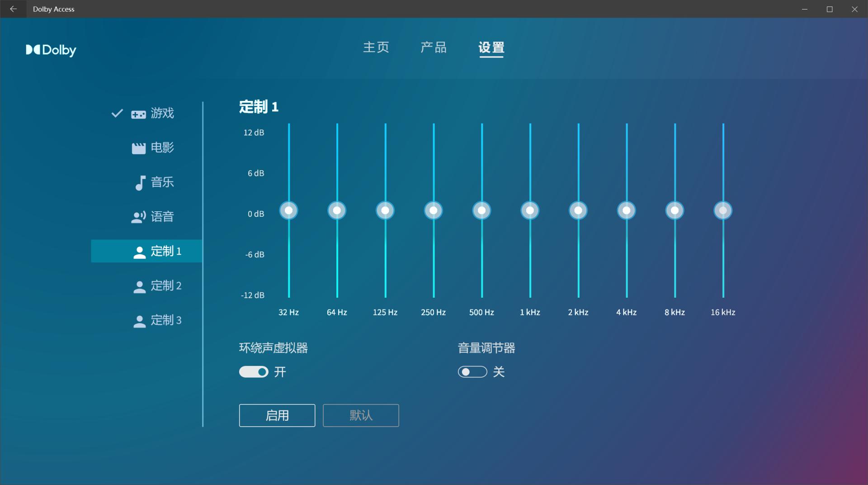Viewport: 868px width, 485px height.
Task: Select the 游戏 gamepad icon in sidebar
Action: (x=138, y=114)
